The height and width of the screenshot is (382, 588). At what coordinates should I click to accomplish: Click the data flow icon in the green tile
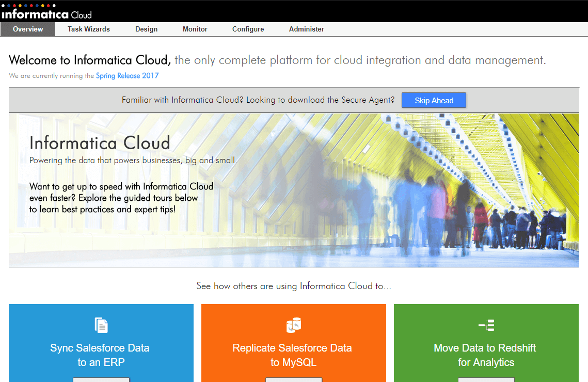[x=486, y=325]
